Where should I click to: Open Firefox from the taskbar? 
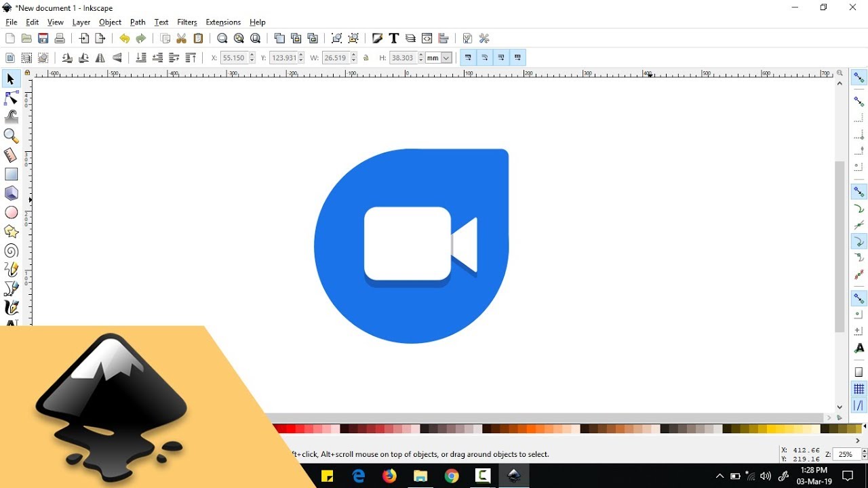click(x=389, y=476)
